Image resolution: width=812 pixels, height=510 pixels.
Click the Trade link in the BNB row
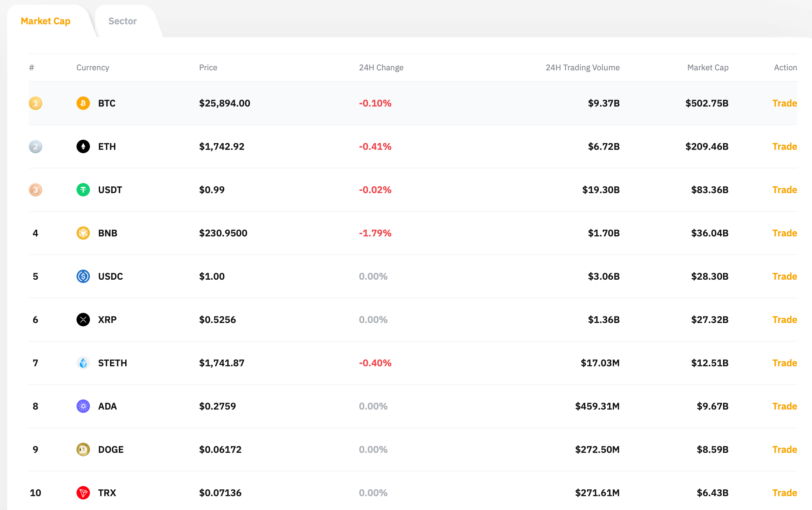(785, 233)
